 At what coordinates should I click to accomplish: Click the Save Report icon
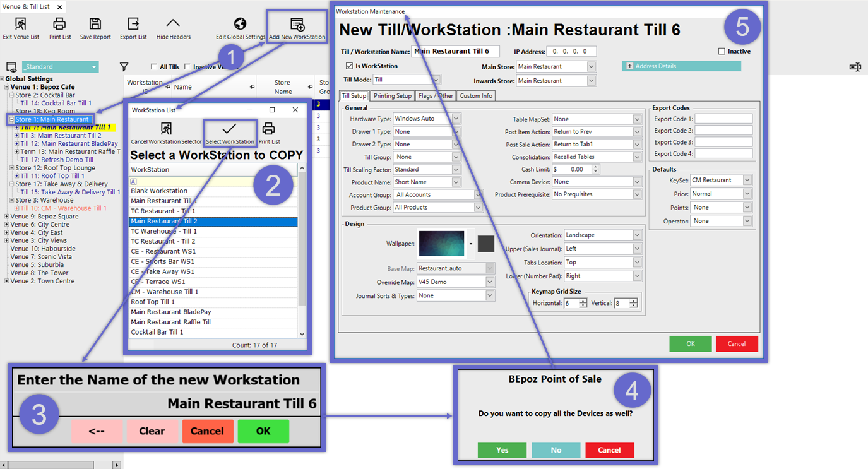click(x=95, y=25)
